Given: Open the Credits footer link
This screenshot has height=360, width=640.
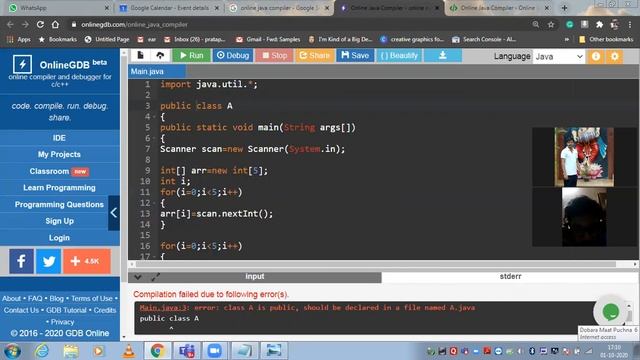Looking at the screenshot, I should (x=105, y=310).
